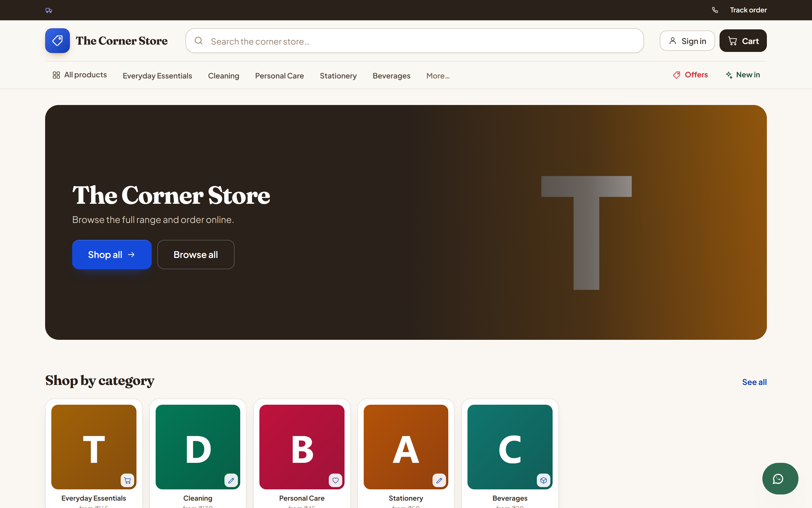Click the phone icon in top bar

click(715, 10)
